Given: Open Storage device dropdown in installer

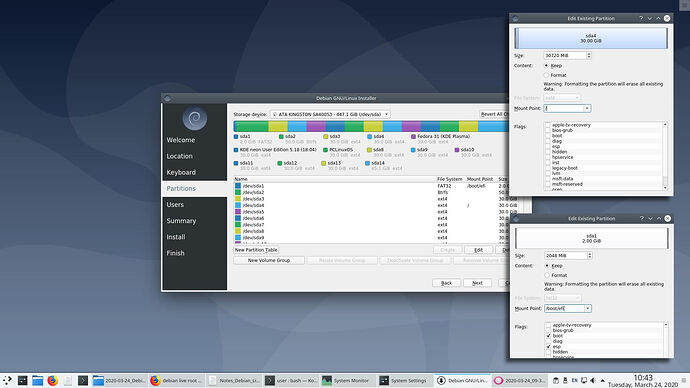Looking at the screenshot, I should click(x=330, y=114).
